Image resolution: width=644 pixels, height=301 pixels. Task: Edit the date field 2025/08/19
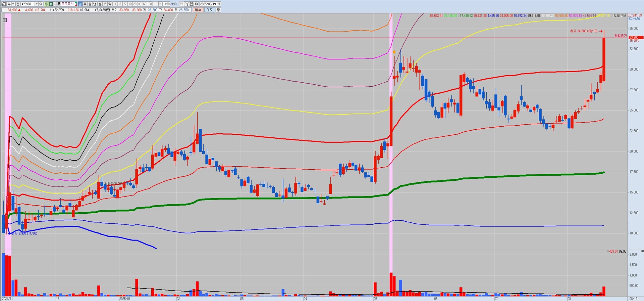point(208,4)
